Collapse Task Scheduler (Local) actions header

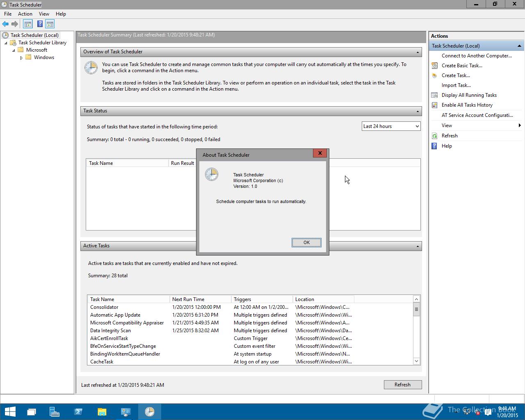tap(519, 46)
